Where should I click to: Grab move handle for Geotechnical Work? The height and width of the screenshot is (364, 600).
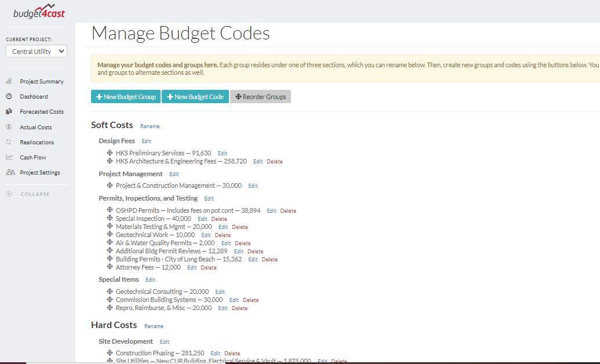110,234
